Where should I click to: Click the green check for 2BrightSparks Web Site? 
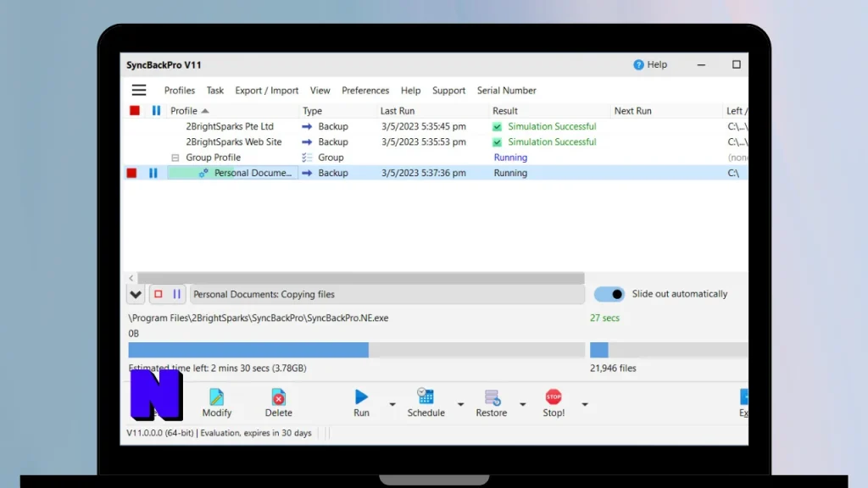coord(497,142)
